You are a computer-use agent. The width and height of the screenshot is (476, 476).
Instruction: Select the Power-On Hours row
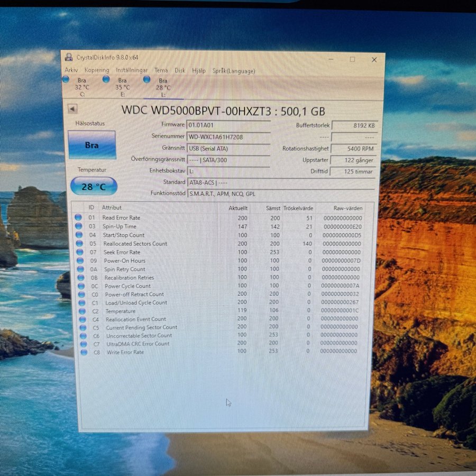[x=212, y=261]
